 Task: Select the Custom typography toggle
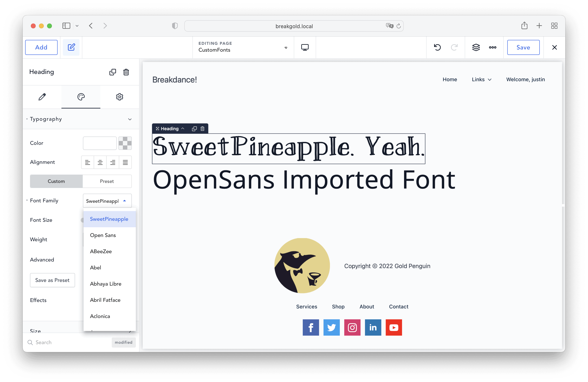tap(56, 181)
